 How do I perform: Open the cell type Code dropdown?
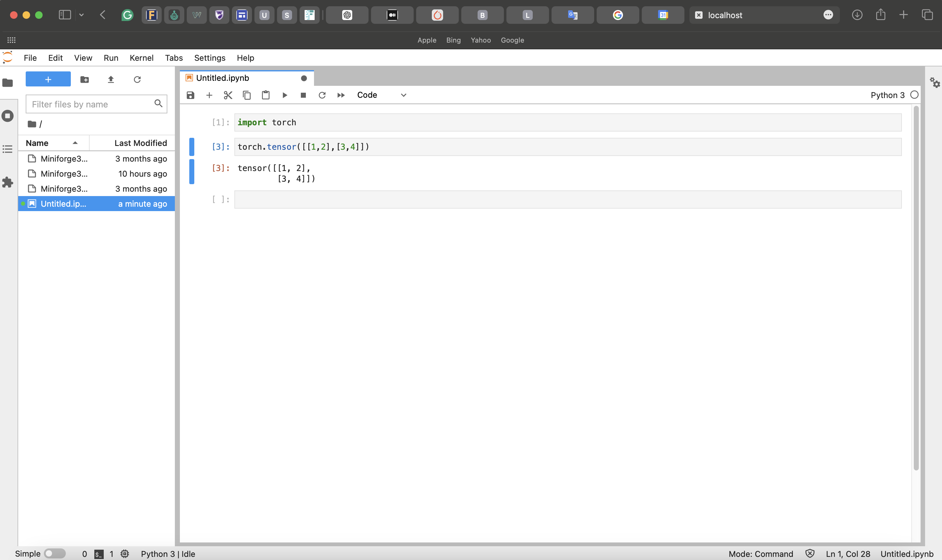coord(382,95)
